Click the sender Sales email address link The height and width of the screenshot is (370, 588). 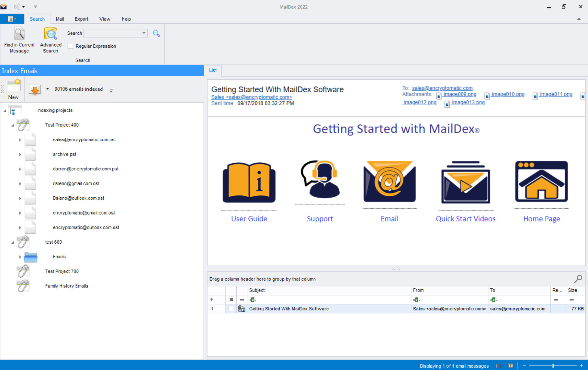point(252,97)
